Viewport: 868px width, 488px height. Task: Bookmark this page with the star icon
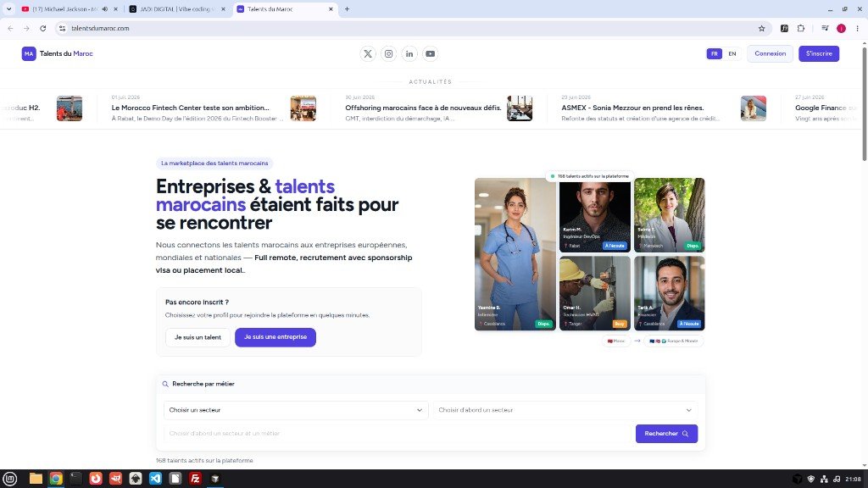point(761,28)
